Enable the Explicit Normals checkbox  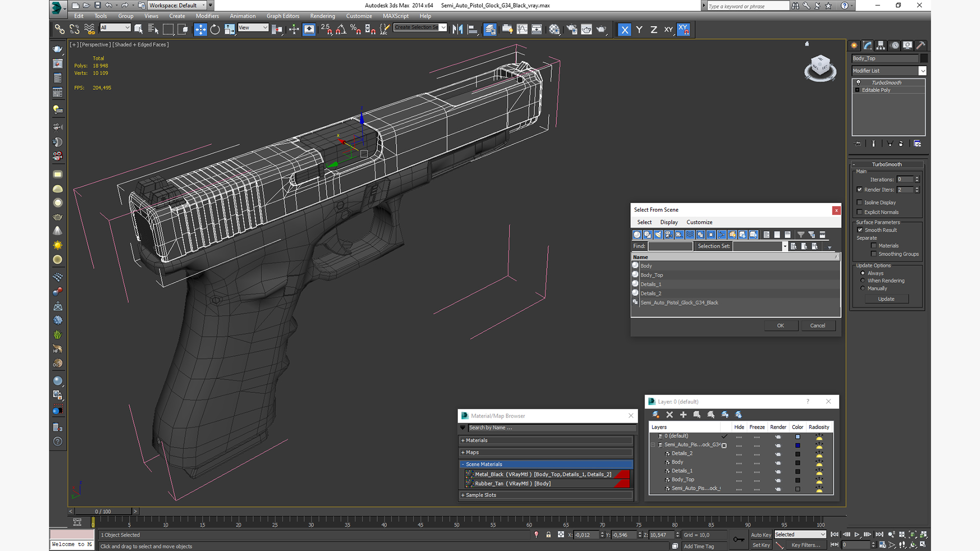[860, 212]
